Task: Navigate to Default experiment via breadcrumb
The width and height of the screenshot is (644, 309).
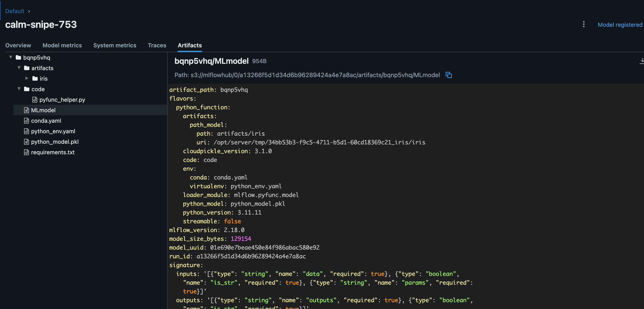Action: (x=14, y=11)
